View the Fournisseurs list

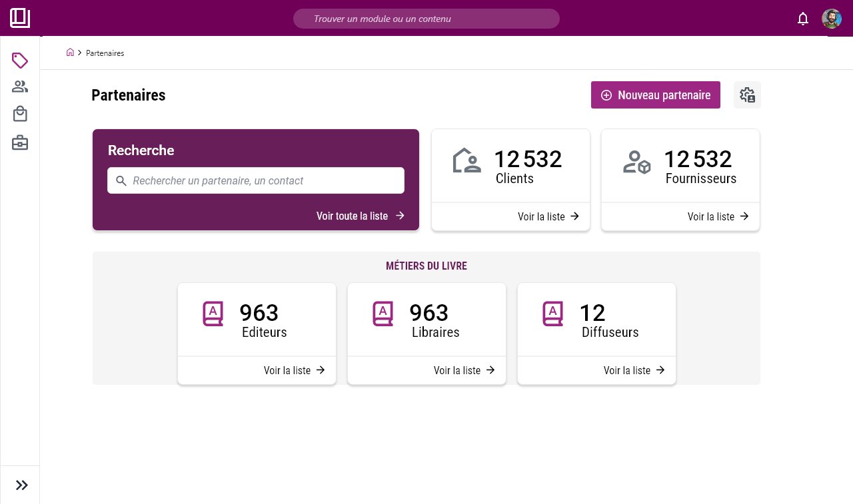(x=718, y=216)
